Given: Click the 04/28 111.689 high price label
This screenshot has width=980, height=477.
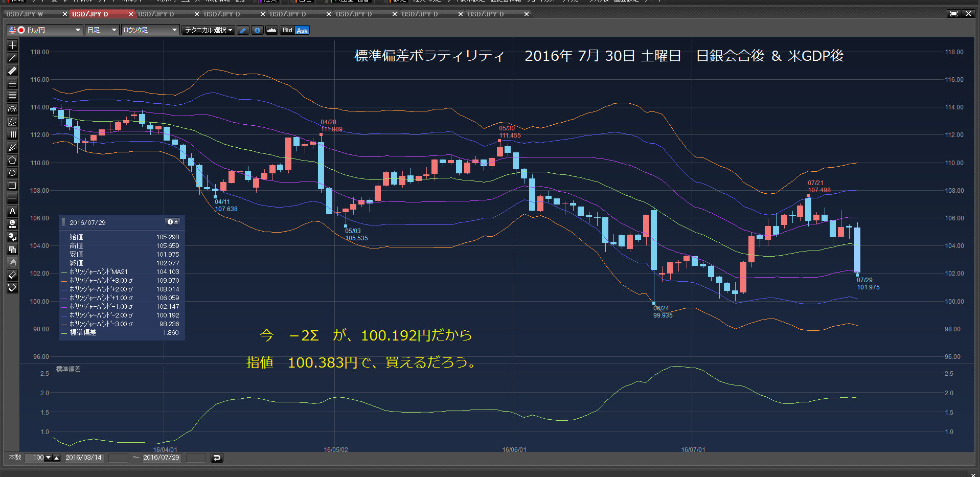Looking at the screenshot, I should (331, 126).
